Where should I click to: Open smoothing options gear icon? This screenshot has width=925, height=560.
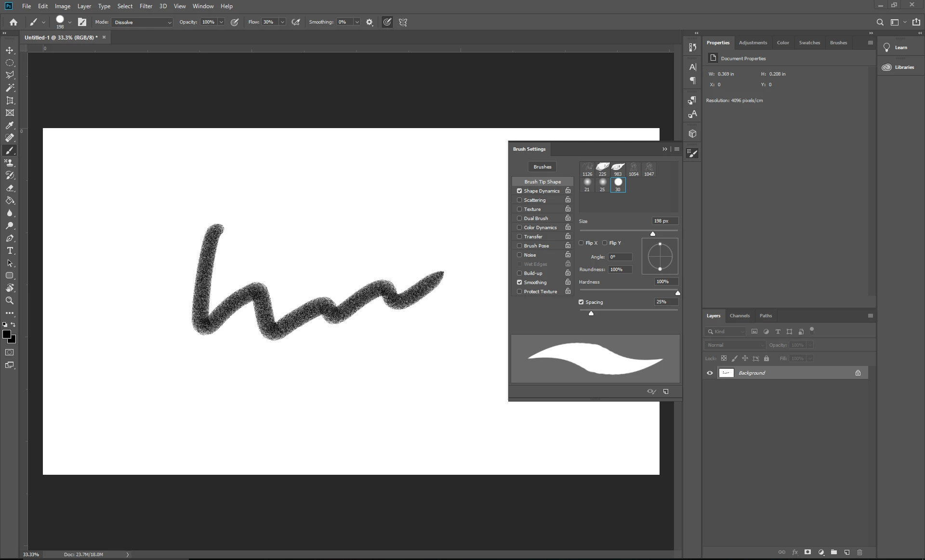(370, 22)
